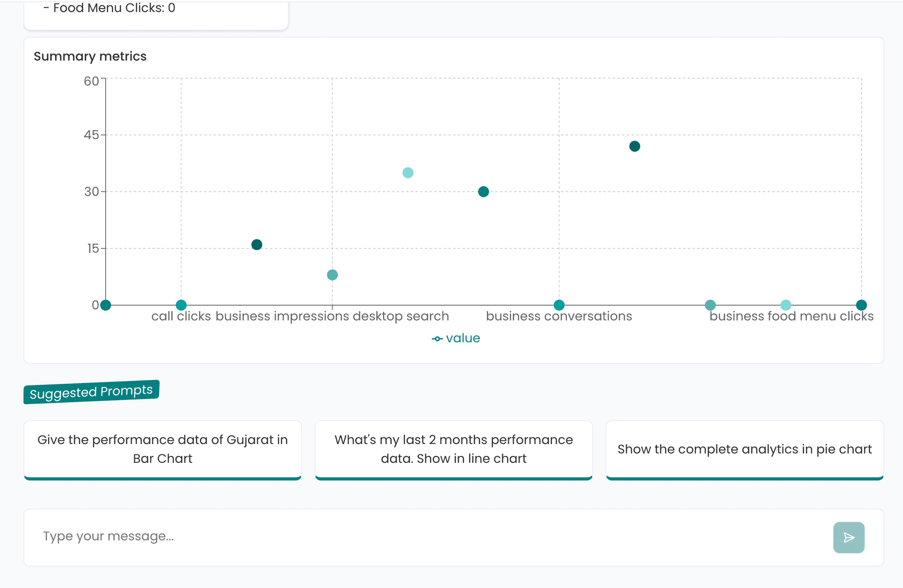Click the zero-value point above 'call clicks'

tap(181, 305)
